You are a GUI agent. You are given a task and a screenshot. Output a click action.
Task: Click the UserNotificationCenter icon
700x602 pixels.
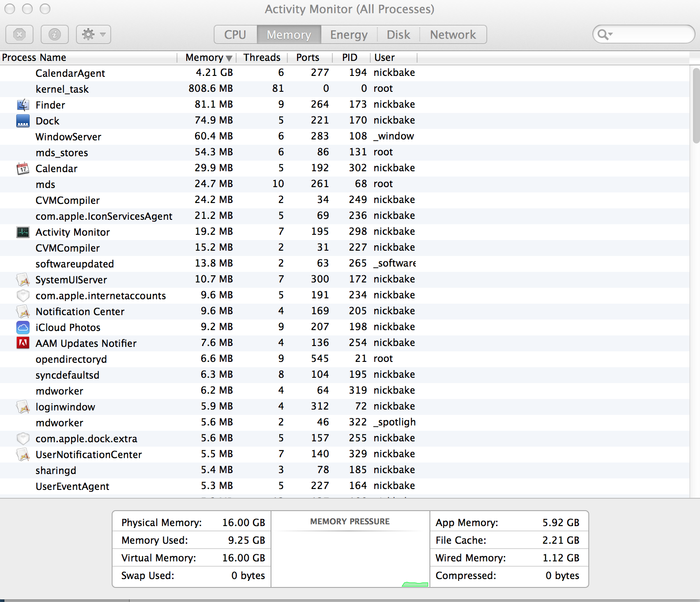pyautogui.click(x=23, y=455)
